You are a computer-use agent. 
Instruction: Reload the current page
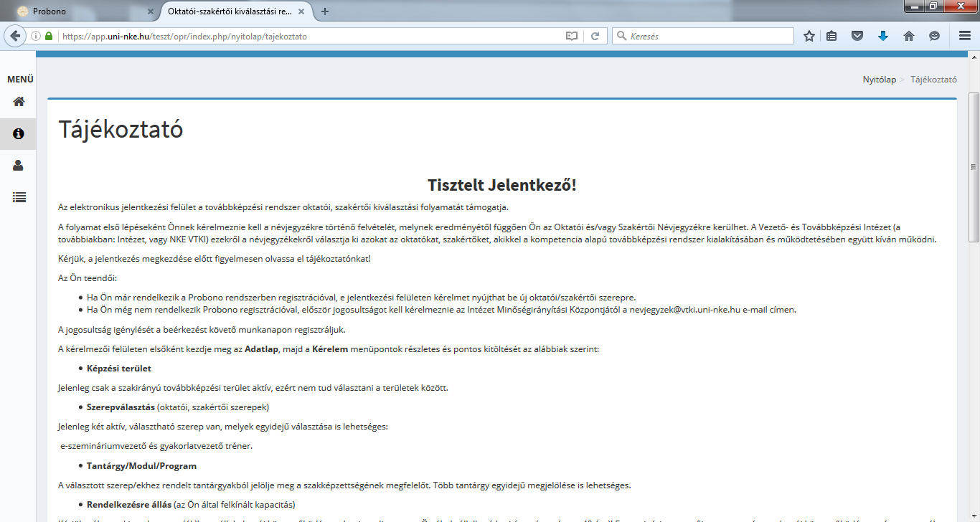595,36
